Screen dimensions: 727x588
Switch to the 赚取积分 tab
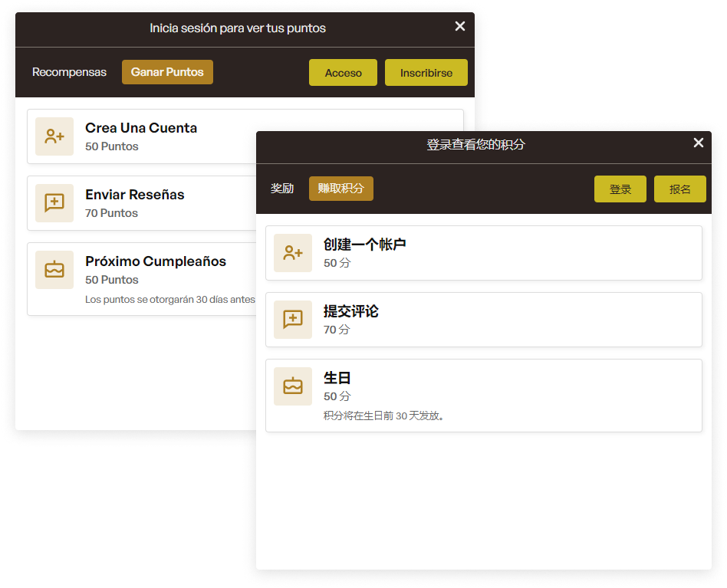click(340, 188)
